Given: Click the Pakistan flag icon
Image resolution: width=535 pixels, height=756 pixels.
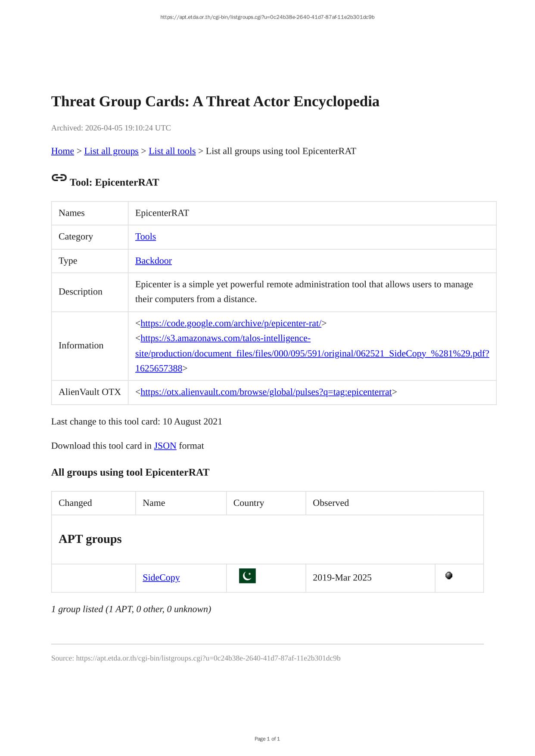Looking at the screenshot, I should point(247,576).
